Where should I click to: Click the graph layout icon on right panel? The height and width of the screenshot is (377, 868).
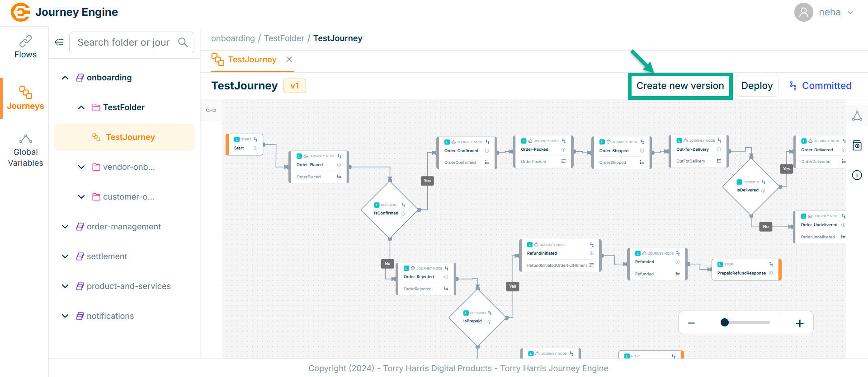pos(857,116)
